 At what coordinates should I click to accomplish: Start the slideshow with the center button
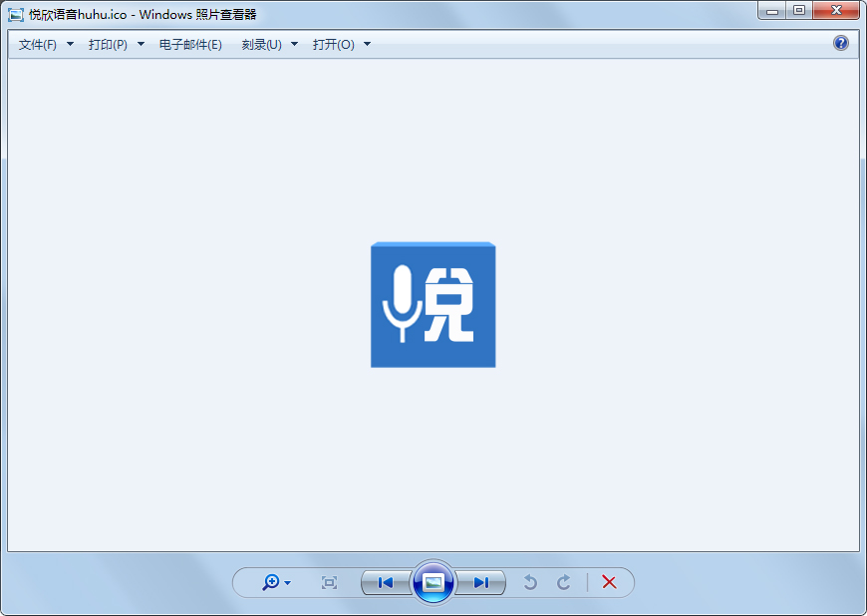[x=433, y=582]
